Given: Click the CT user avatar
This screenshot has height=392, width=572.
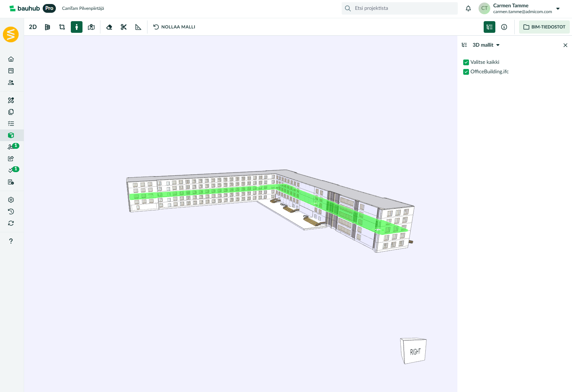Looking at the screenshot, I should pyautogui.click(x=484, y=8).
